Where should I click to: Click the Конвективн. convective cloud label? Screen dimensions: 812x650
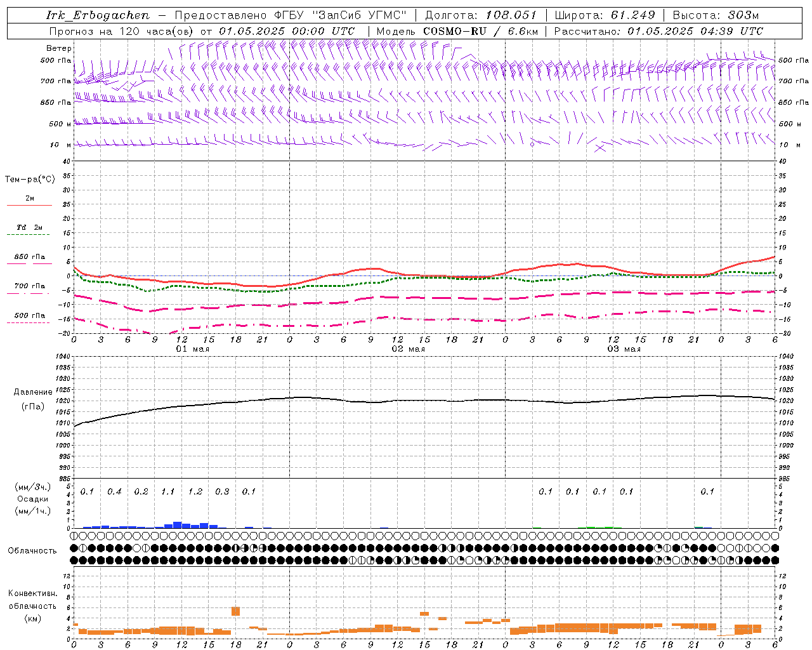(32, 594)
